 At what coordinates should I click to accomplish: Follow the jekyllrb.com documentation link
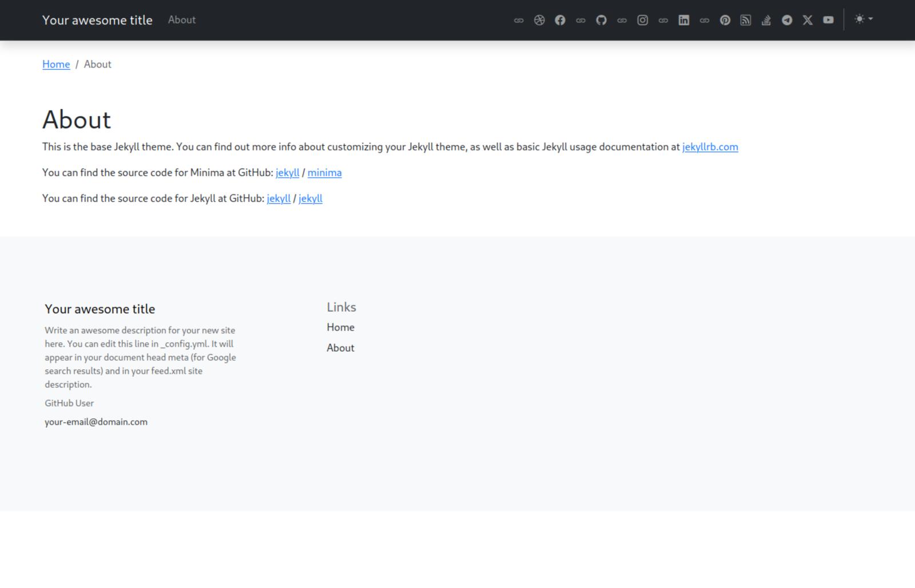(x=710, y=147)
